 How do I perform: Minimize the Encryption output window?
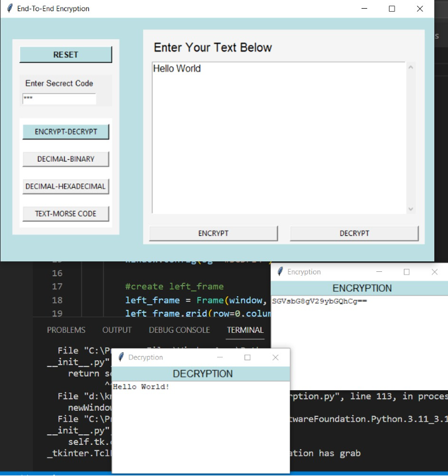pyautogui.click(x=379, y=272)
